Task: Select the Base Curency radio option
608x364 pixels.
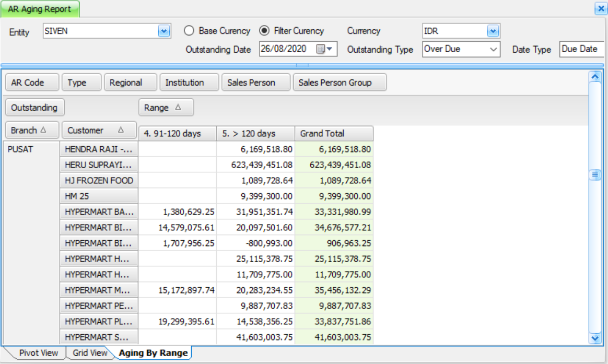Action: point(189,31)
